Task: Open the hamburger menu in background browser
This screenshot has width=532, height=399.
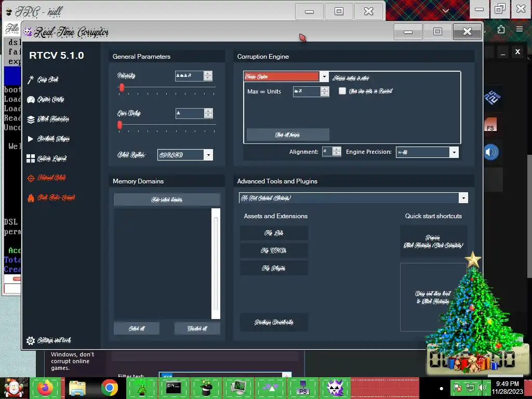Action: tap(520, 29)
